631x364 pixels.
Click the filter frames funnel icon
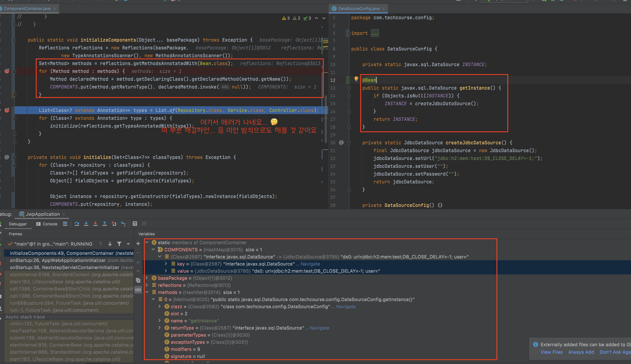coord(119,244)
